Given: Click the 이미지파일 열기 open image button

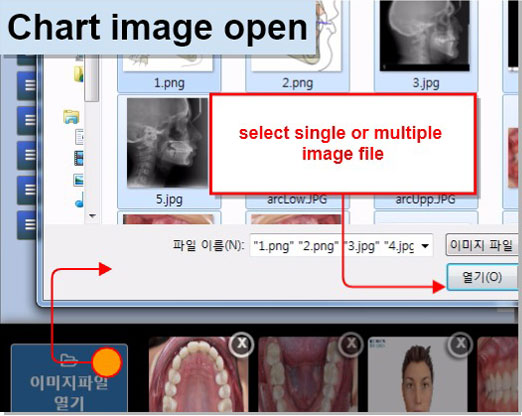Looking at the screenshot, I should tap(69, 379).
